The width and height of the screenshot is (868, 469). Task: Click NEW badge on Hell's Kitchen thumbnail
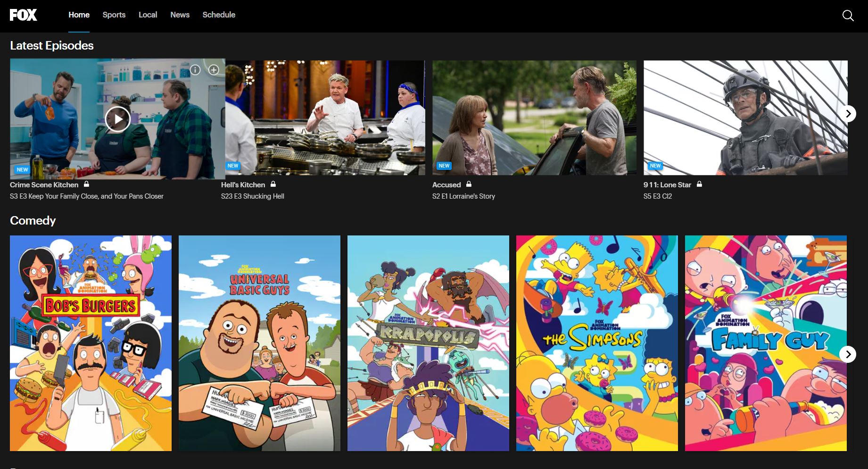233,166
